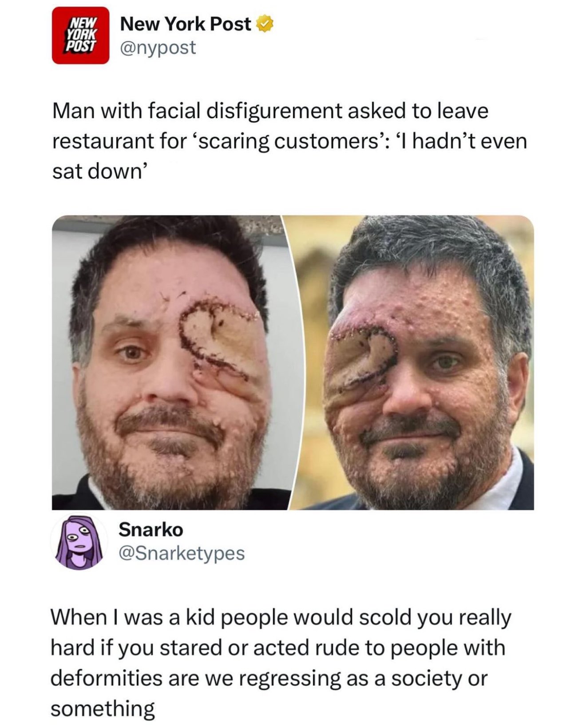Open the @Snarketypes handle
The image size is (586, 728).
[x=182, y=553]
